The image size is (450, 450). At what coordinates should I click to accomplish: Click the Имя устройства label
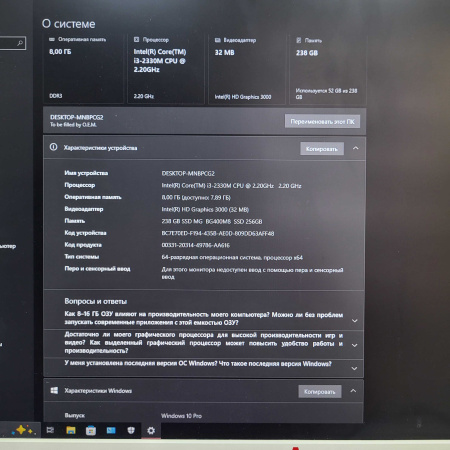[x=86, y=173]
